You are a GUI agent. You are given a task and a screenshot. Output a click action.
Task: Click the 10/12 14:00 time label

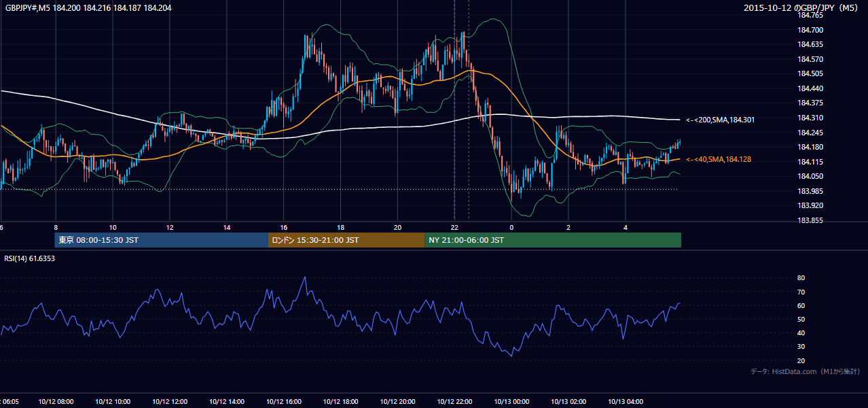[x=227, y=402]
